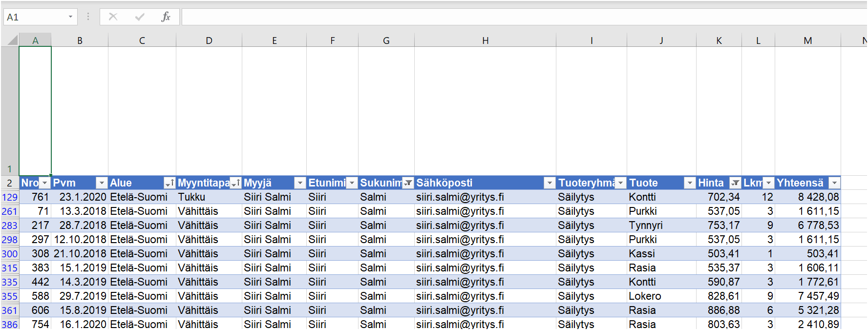Image resolution: width=868 pixels, height=330 pixels.
Task: Click the price cell 535,37
Action: tap(719, 268)
